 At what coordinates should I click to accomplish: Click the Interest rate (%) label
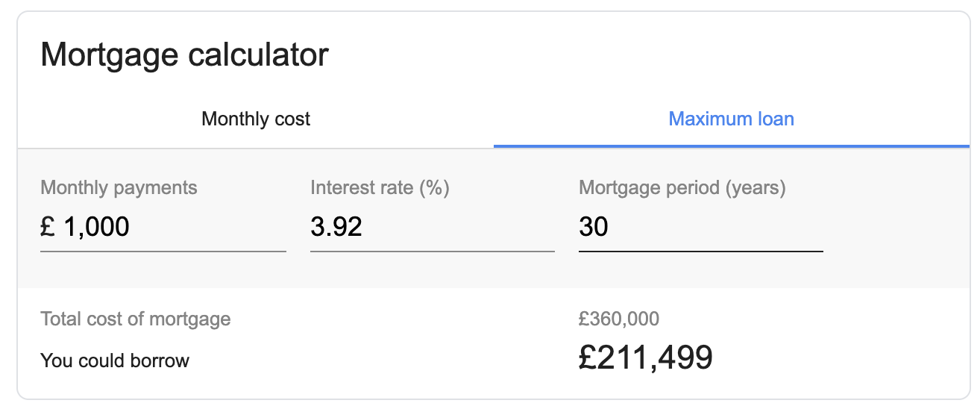pyautogui.click(x=380, y=187)
